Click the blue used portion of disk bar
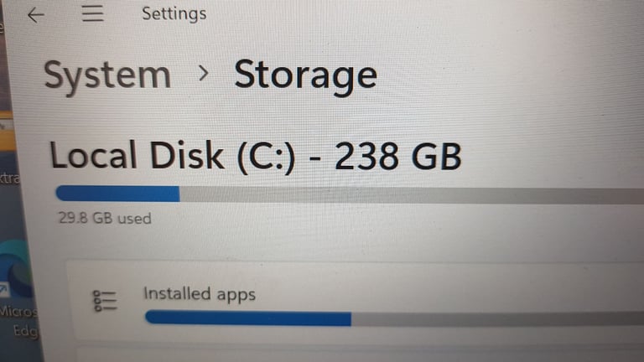 [117, 194]
